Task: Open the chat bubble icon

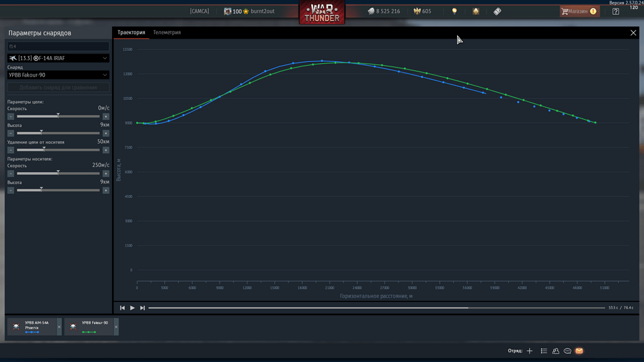Action: [x=567, y=351]
